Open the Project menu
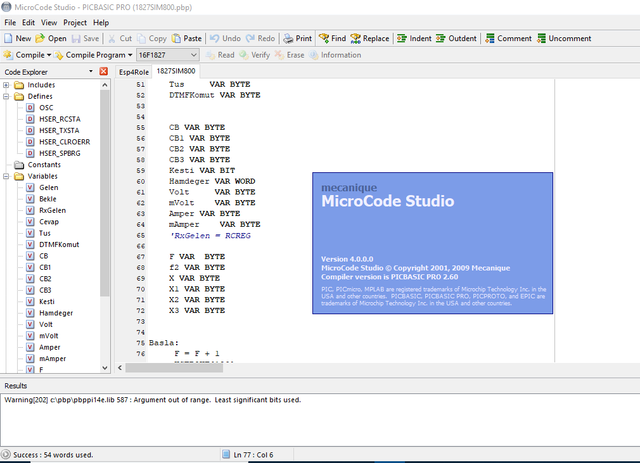Image resolution: width=640 pixels, height=463 pixels. tap(75, 22)
